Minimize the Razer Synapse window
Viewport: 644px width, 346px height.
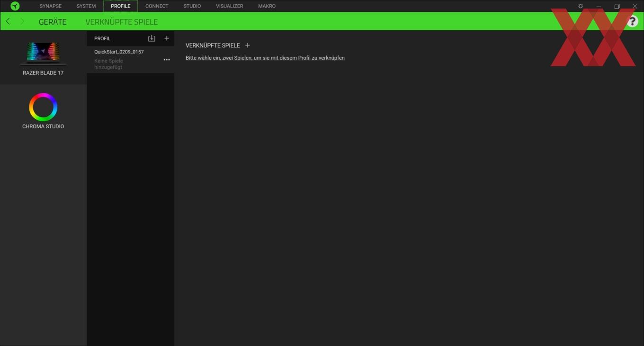click(599, 6)
